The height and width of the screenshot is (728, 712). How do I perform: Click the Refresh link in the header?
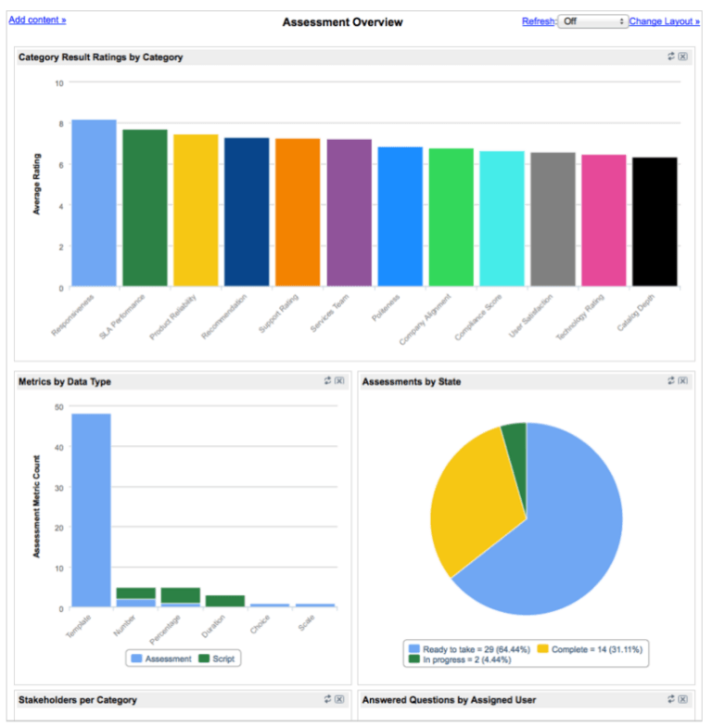538,21
